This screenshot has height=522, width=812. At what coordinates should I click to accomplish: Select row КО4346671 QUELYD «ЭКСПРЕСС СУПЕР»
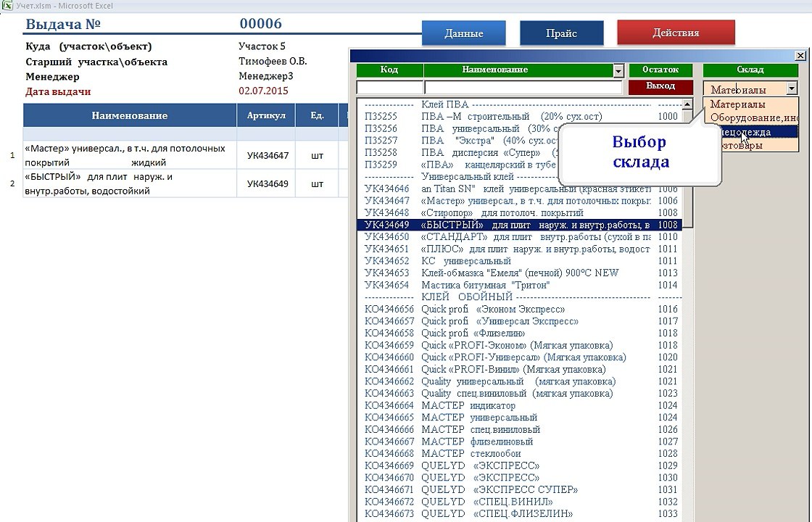520,489
